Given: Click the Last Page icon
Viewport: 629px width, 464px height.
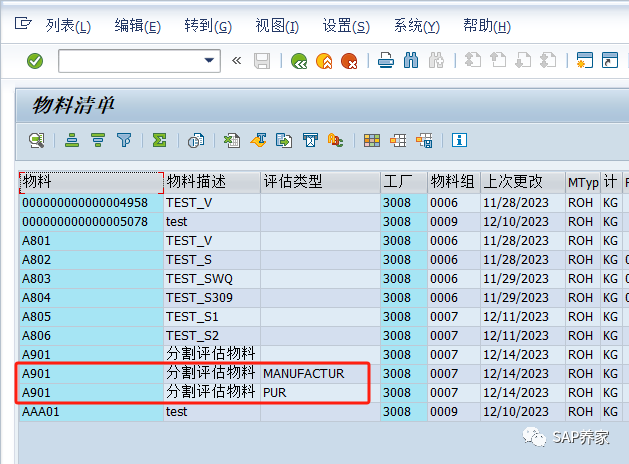Looking at the screenshot, I should [x=548, y=61].
